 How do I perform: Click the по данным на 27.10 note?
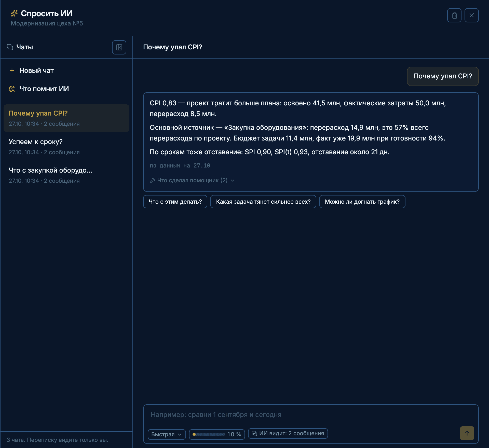tap(180, 166)
